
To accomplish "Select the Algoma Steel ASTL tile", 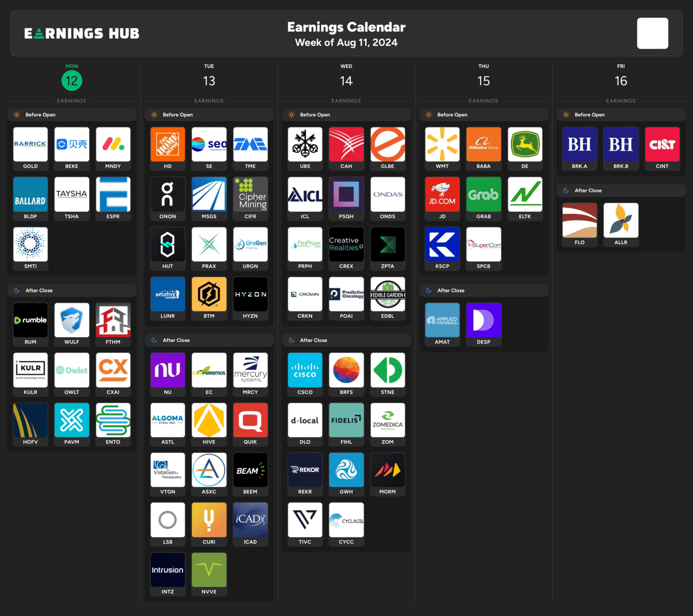I will (x=168, y=424).
